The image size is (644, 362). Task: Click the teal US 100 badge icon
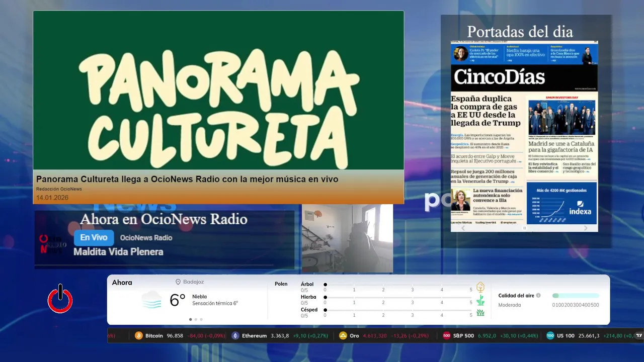(x=550, y=336)
